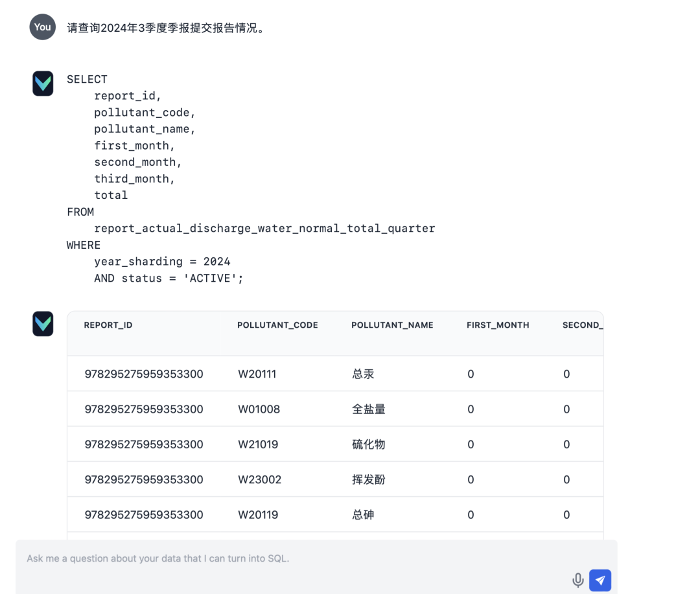Click report ID in the W20119 row
The image size is (700, 594).
144,515
